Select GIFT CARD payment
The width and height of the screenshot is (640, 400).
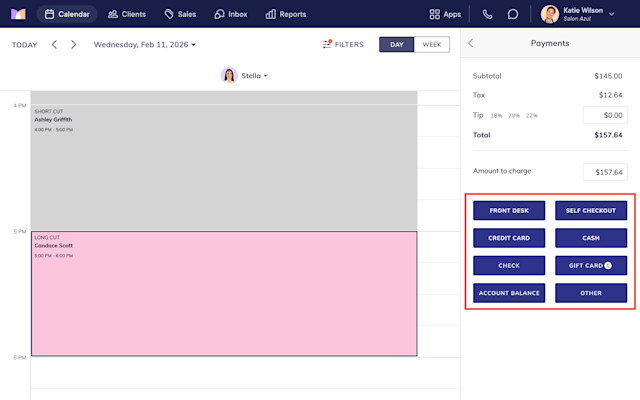coord(591,266)
